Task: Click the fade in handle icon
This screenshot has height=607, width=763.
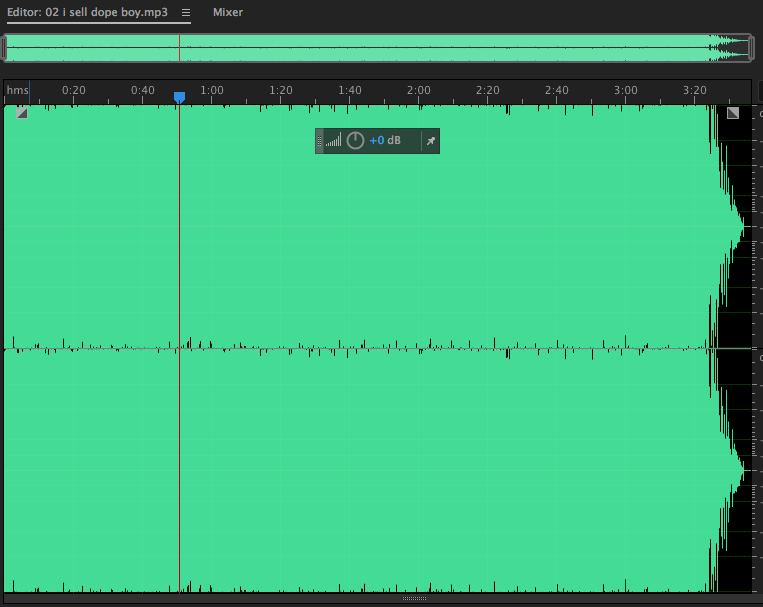Action: (x=22, y=113)
